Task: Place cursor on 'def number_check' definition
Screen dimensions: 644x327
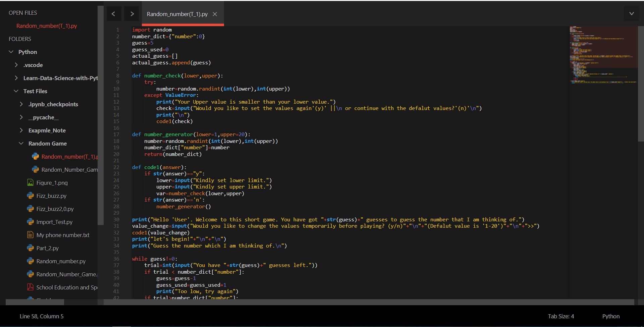Action: [x=177, y=76]
